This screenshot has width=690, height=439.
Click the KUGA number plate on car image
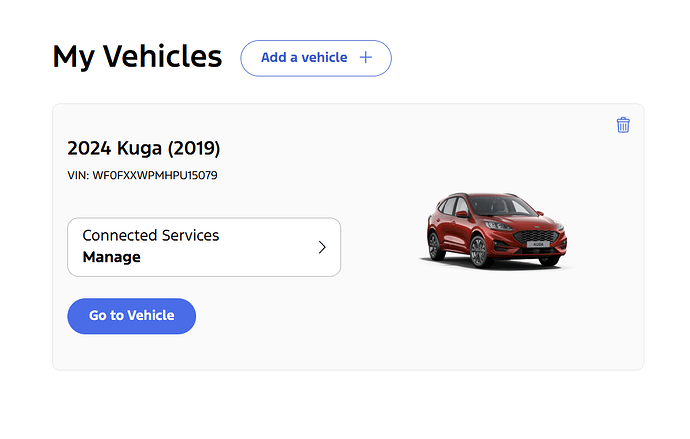(538, 243)
